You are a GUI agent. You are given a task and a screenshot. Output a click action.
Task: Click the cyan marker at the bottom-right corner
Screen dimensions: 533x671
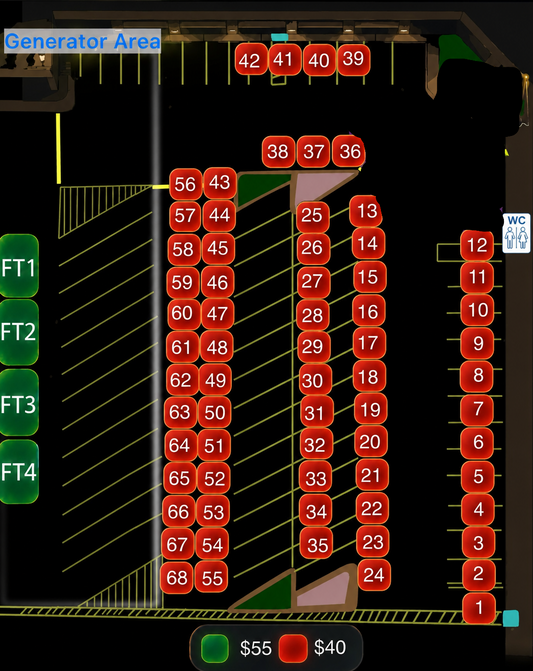(510, 618)
